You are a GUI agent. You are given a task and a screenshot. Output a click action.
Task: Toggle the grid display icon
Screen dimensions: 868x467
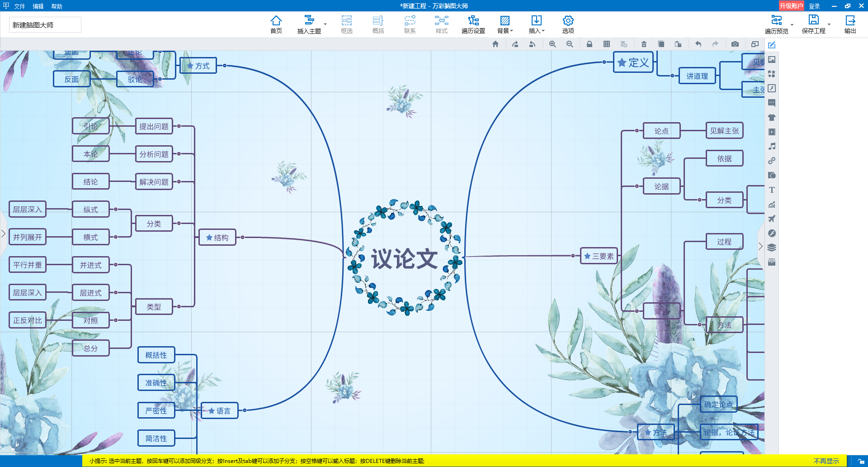pos(607,44)
